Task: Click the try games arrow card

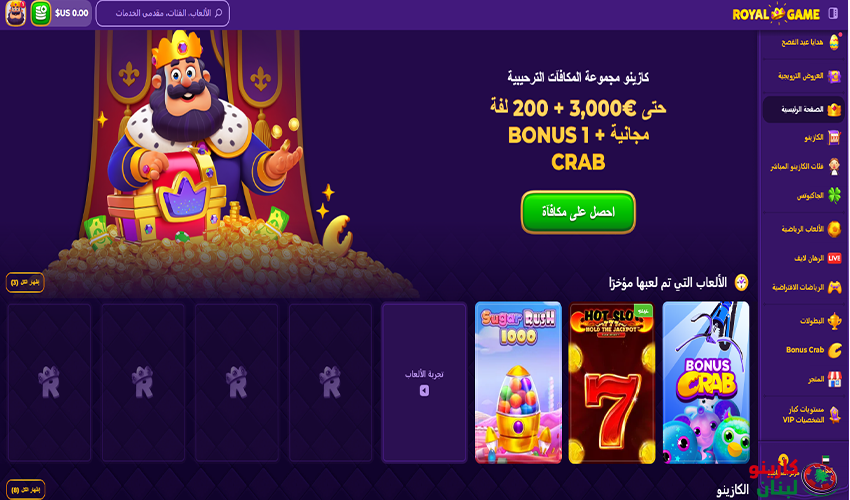Action: pyautogui.click(x=424, y=382)
